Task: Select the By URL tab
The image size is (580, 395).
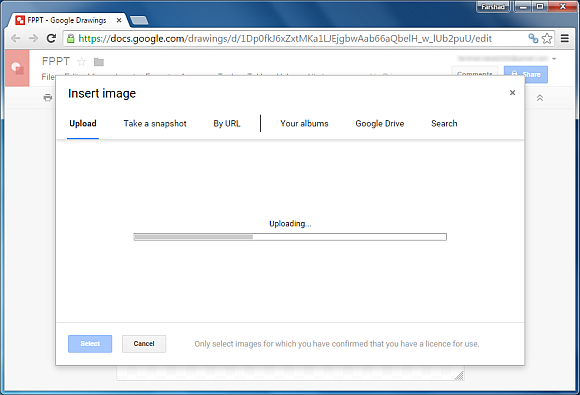Action: 227,124
